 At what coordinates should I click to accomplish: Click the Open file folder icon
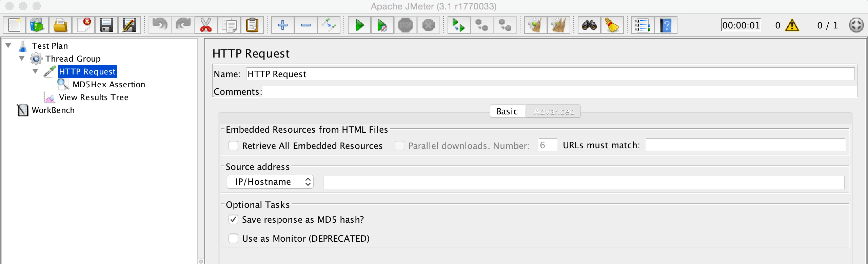(x=60, y=25)
